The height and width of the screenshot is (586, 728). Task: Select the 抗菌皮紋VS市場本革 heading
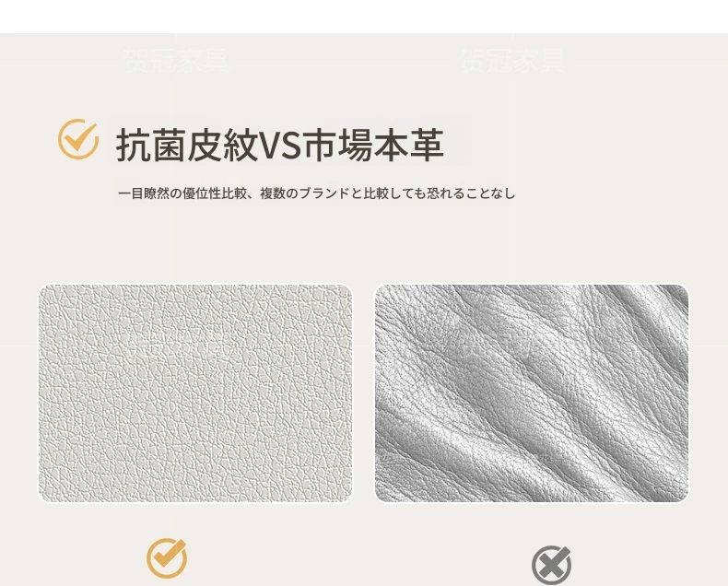click(x=279, y=145)
